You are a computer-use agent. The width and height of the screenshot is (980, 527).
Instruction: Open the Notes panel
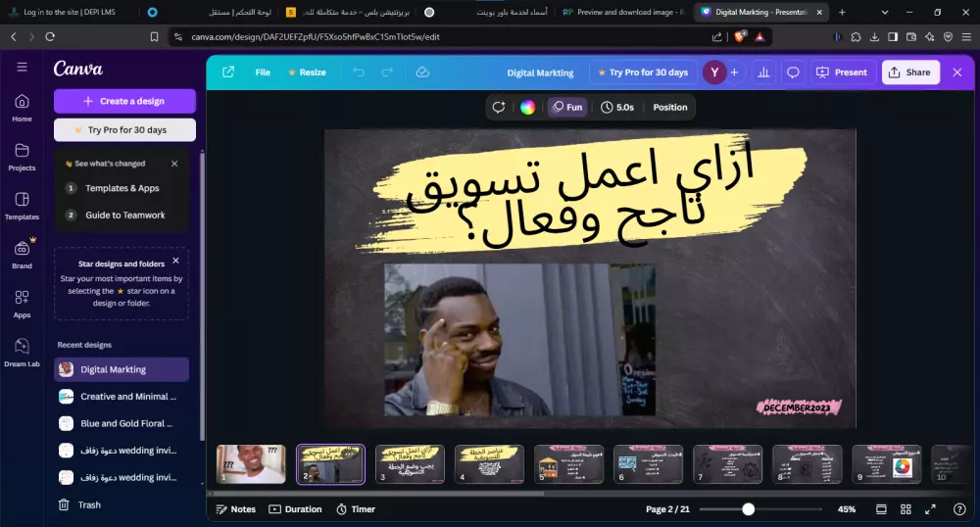point(235,509)
